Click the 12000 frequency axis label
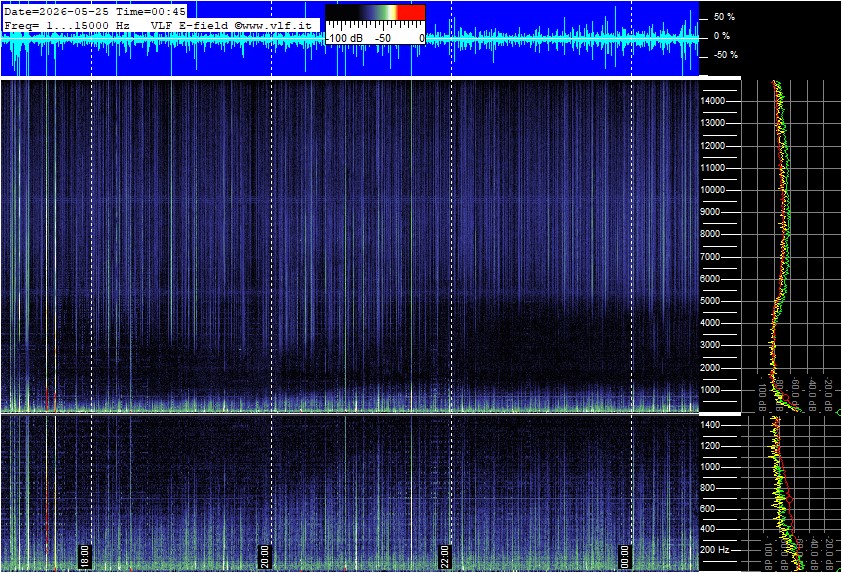Screen dimensions: 842x573 (713, 146)
